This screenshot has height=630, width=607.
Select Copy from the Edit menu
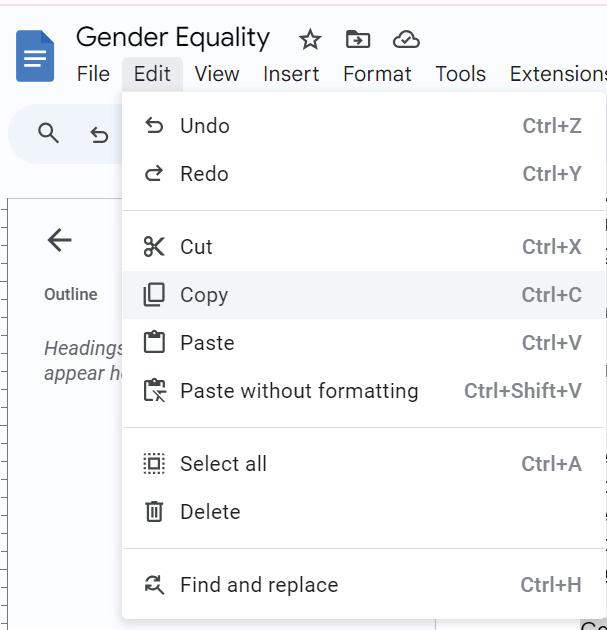[204, 295]
